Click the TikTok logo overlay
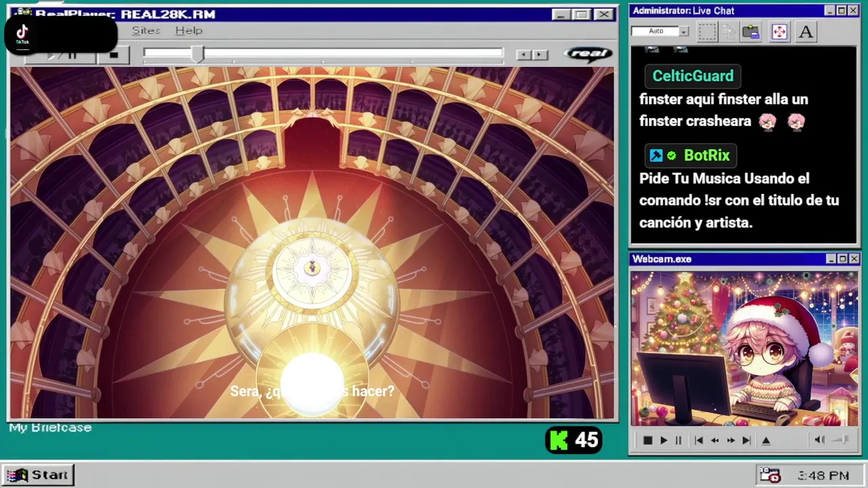The image size is (868, 488). [x=22, y=34]
